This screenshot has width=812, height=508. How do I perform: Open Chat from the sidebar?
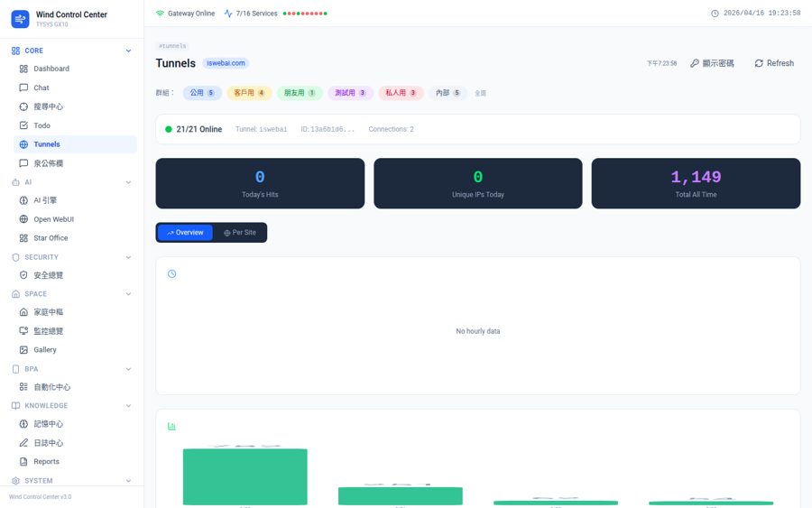41,88
